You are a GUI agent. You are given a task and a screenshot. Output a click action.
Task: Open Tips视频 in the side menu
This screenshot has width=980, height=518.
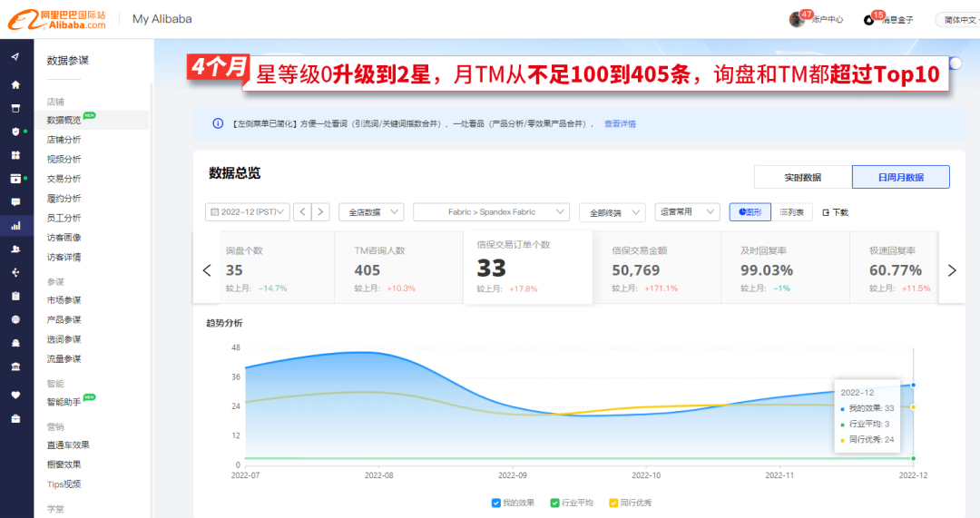pyautogui.click(x=64, y=484)
